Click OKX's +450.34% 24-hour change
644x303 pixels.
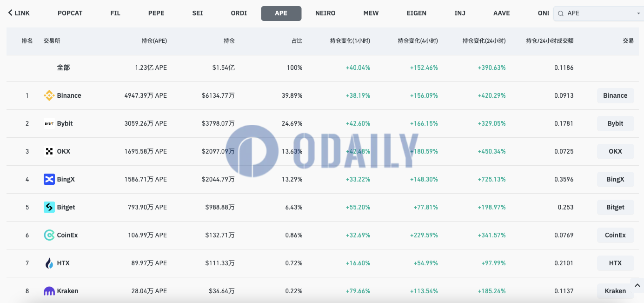[491, 151]
